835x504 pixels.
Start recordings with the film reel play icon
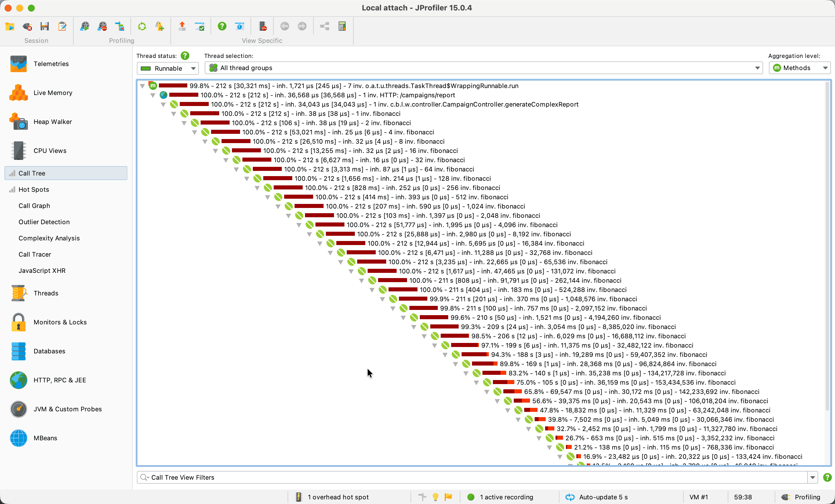84,26
